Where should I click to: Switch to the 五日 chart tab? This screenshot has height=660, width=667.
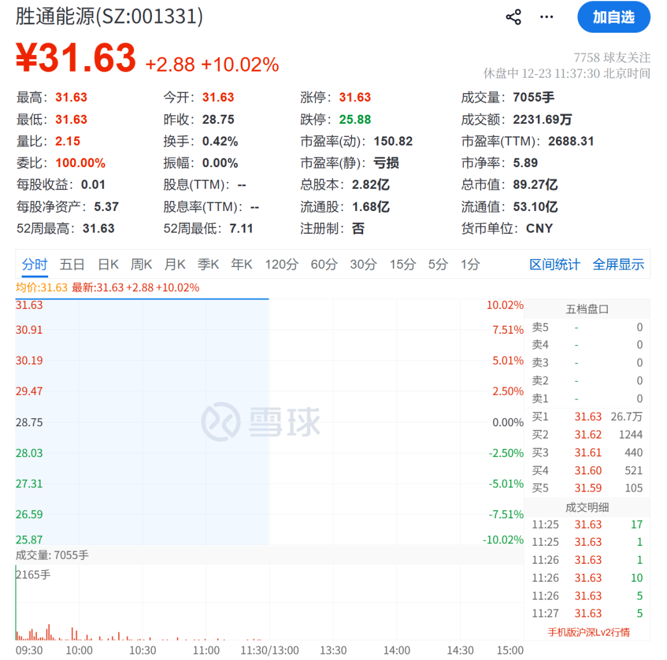pos(72,265)
